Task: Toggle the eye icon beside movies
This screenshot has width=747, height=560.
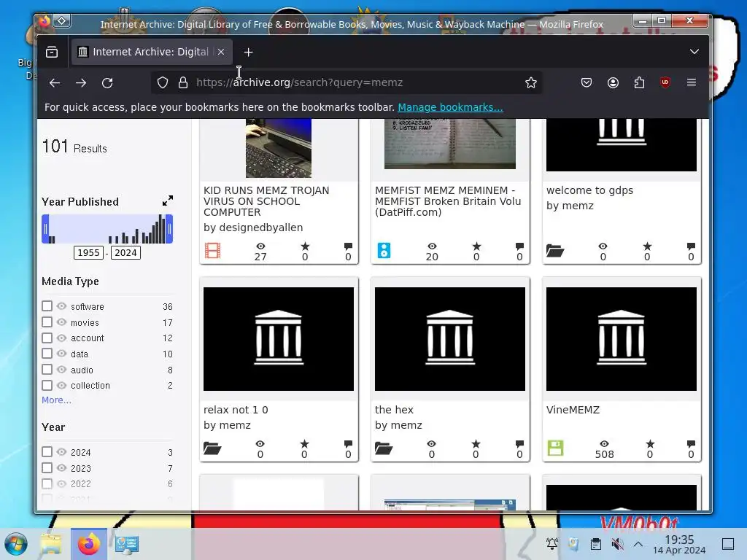Action: (x=61, y=322)
